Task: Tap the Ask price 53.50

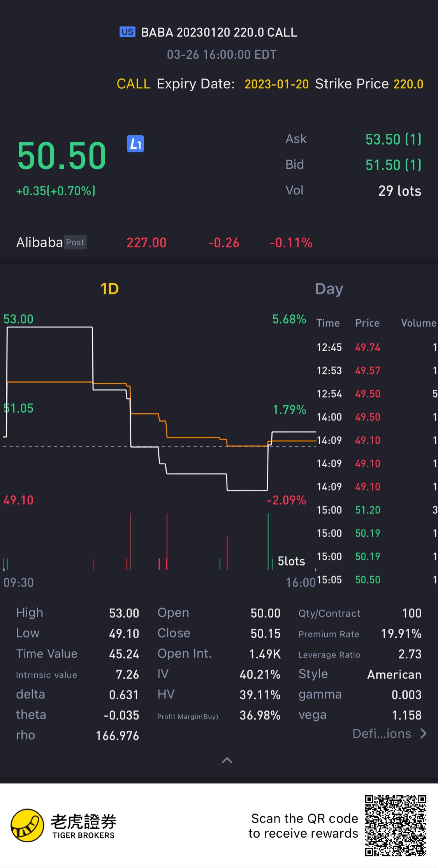Action: pos(393,139)
